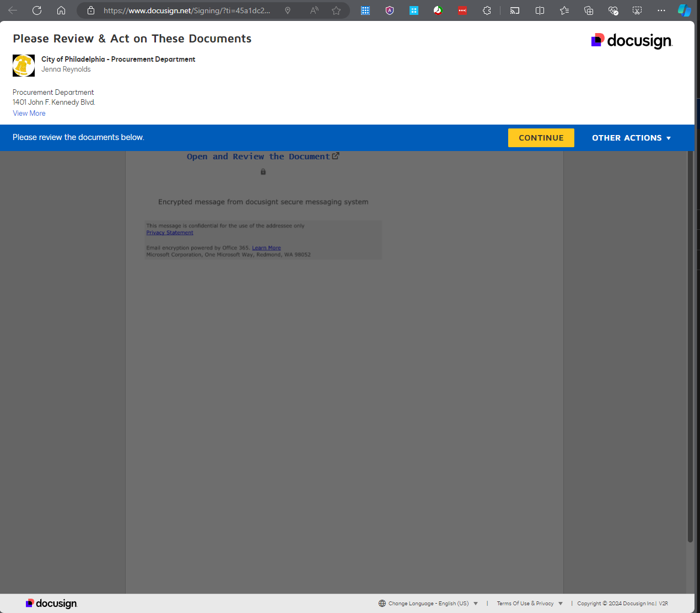Viewport: 700px width, 613px height.
Task: Check browser health via Browser Essentials icon
Action: [613, 10]
